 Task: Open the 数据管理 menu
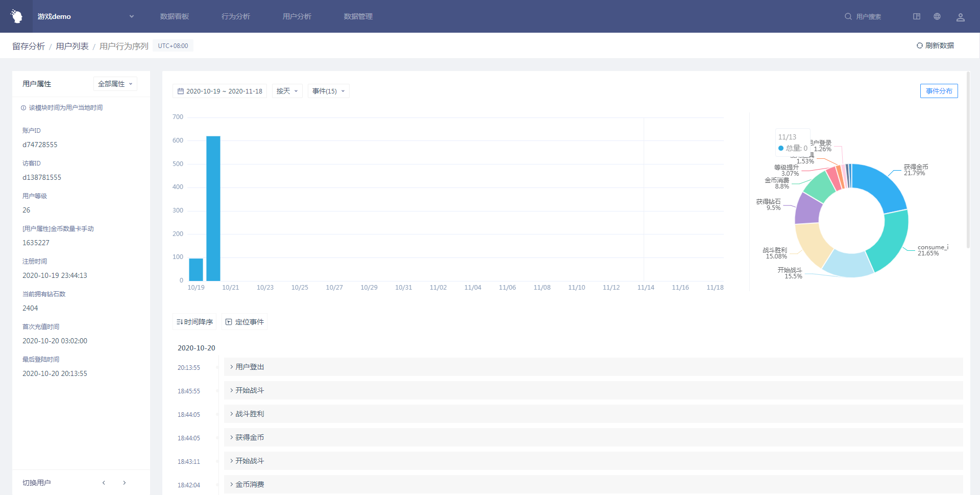coord(358,16)
